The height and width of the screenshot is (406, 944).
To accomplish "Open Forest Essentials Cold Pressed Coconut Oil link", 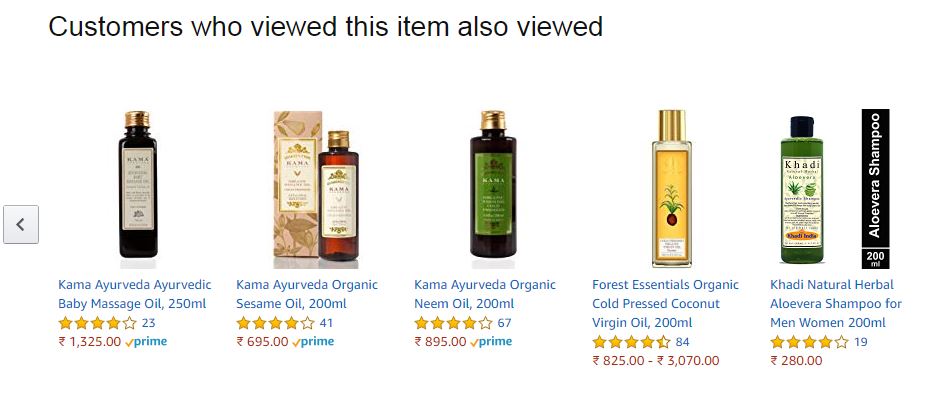I will click(665, 304).
